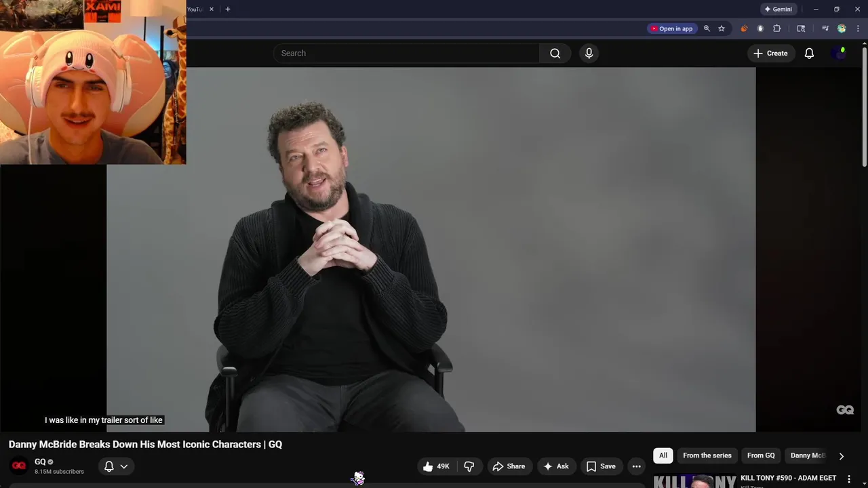Select the All filter chip
The width and height of the screenshot is (868, 488).
click(x=663, y=455)
